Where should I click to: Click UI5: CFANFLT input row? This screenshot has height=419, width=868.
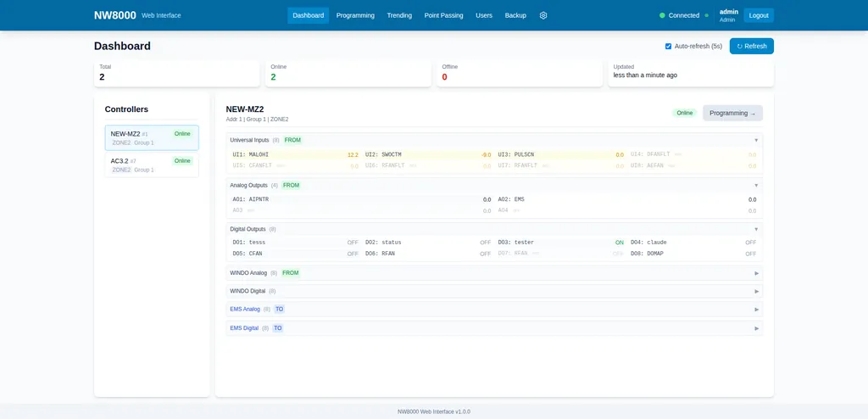click(x=295, y=165)
